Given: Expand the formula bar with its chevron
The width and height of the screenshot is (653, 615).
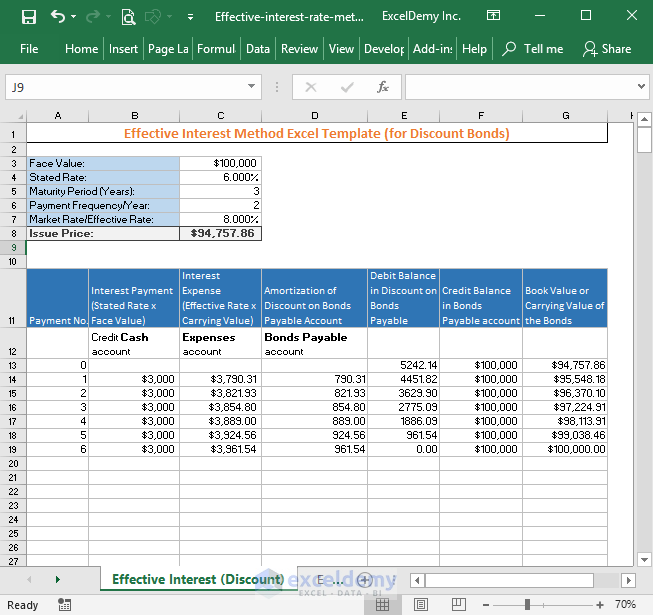Looking at the screenshot, I should (x=640, y=87).
